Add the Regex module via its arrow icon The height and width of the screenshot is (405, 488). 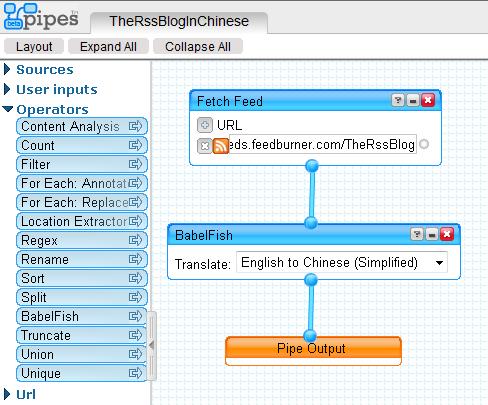[135, 240]
